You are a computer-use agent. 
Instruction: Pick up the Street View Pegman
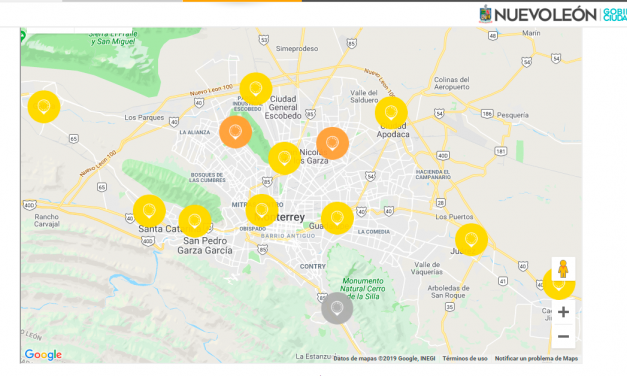click(563, 269)
